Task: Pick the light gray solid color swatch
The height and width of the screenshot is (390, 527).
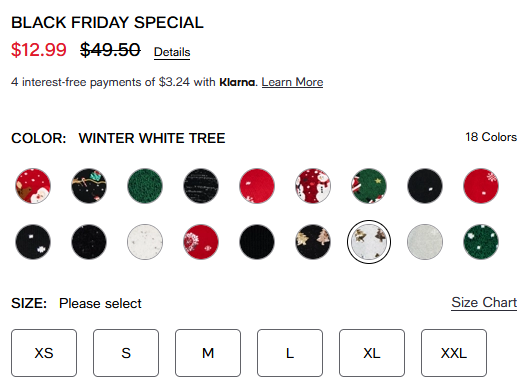Action: tap(425, 242)
